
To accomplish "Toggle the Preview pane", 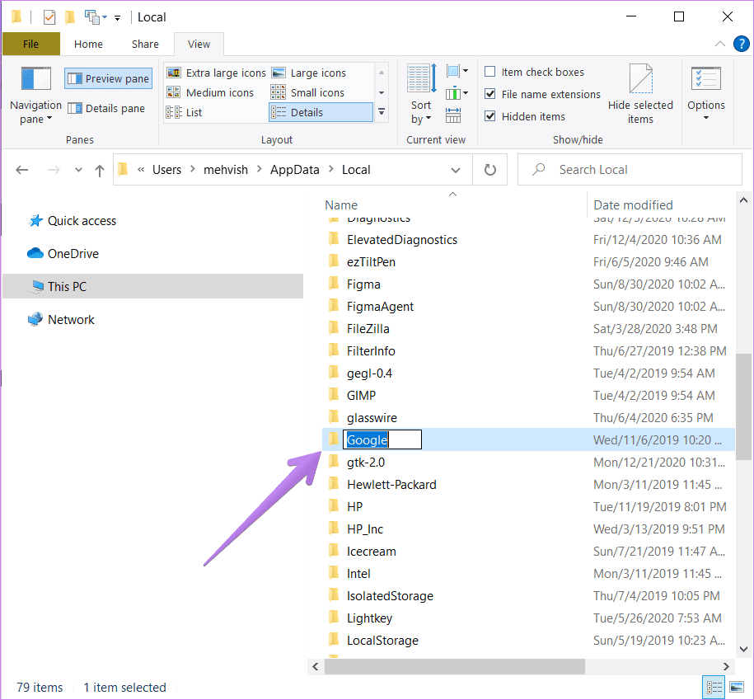I will click(108, 78).
